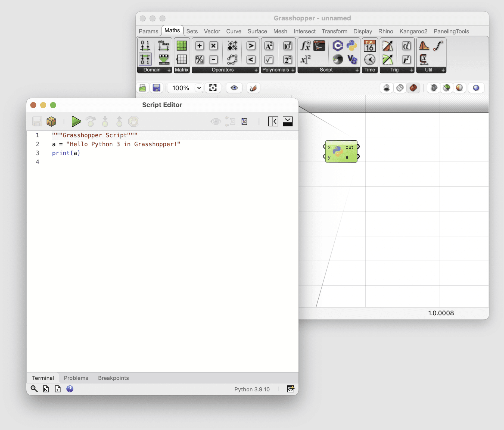
Task: Select the VB script component icon
Action: (x=352, y=59)
